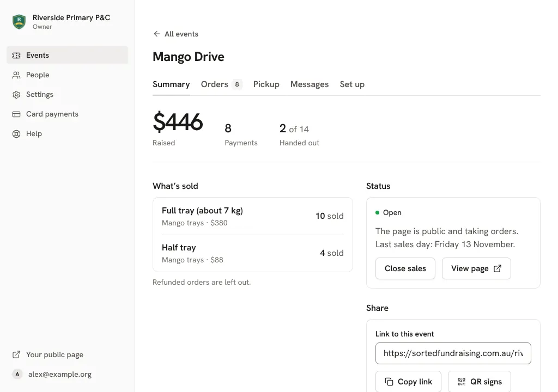Click the Share section heading
This screenshot has height=392, width=558.
pyautogui.click(x=377, y=308)
